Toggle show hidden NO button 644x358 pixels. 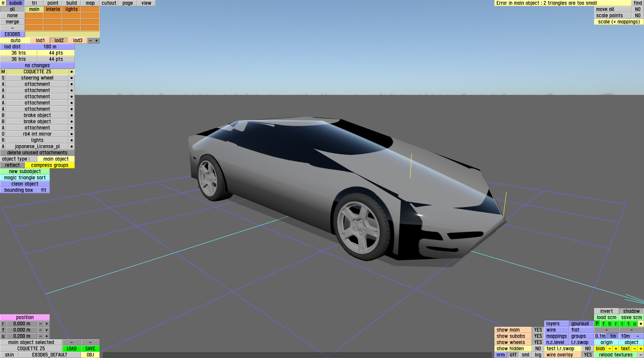538,349
